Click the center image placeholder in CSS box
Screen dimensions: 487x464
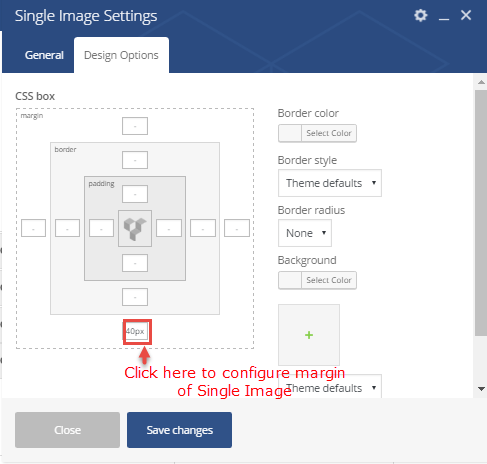[x=135, y=228]
